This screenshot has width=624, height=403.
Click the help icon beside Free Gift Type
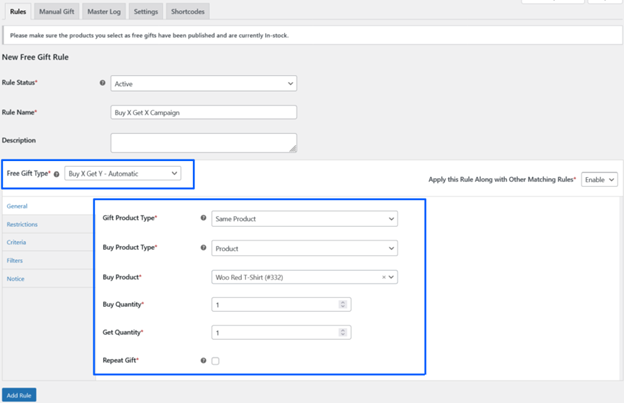56,174
